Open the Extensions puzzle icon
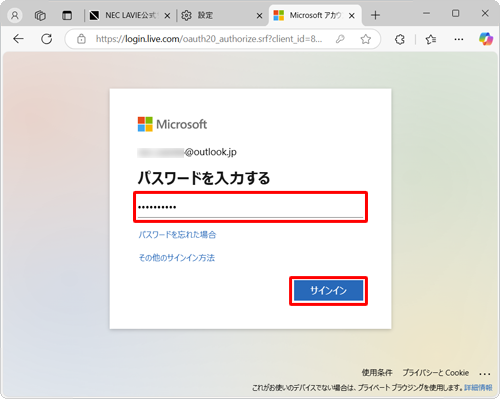 (400, 39)
